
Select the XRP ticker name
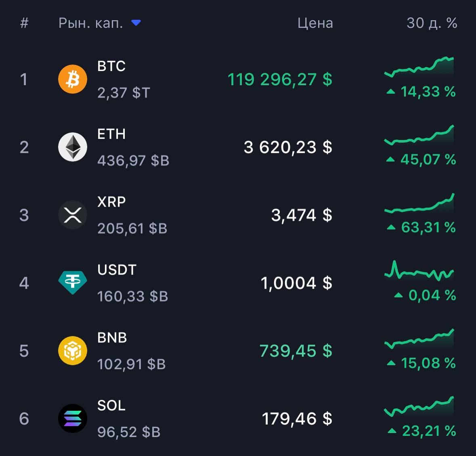(x=111, y=202)
